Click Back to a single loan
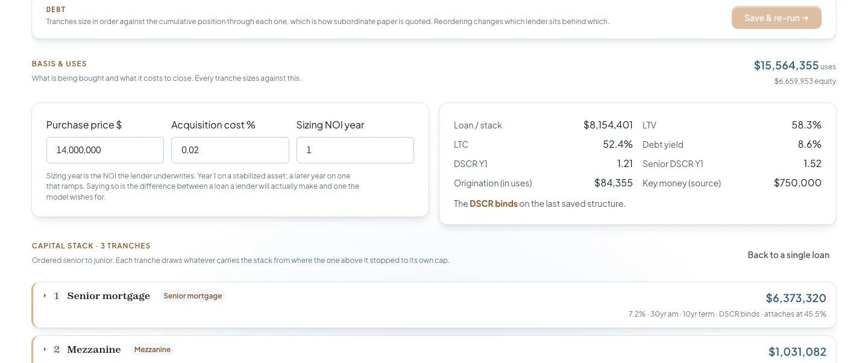Screen dimensions: 868x363 [788, 255]
